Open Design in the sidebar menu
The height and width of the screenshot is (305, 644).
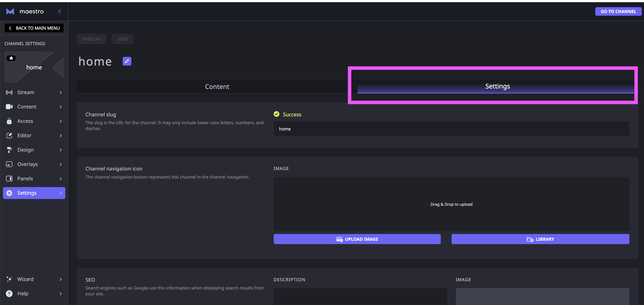coord(34,150)
